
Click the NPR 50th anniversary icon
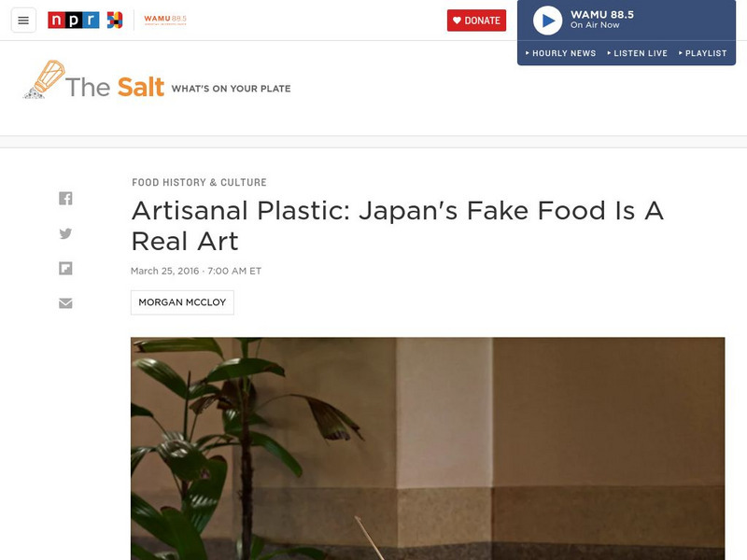click(x=114, y=20)
